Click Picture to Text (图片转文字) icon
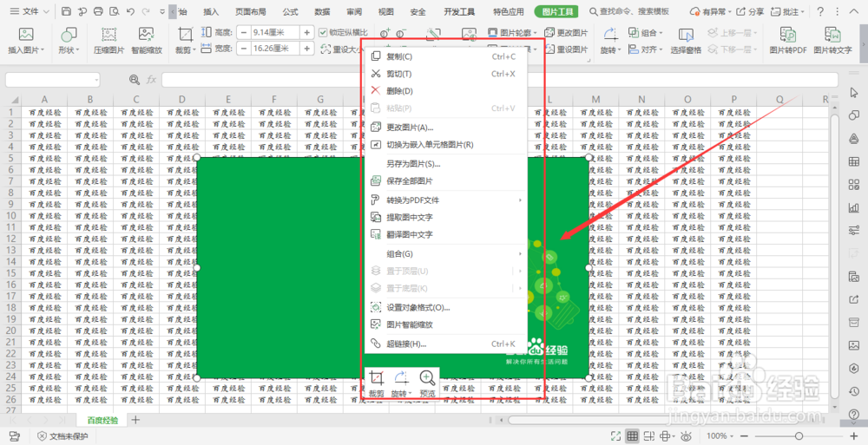This screenshot has height=445, width=868. 832,35
